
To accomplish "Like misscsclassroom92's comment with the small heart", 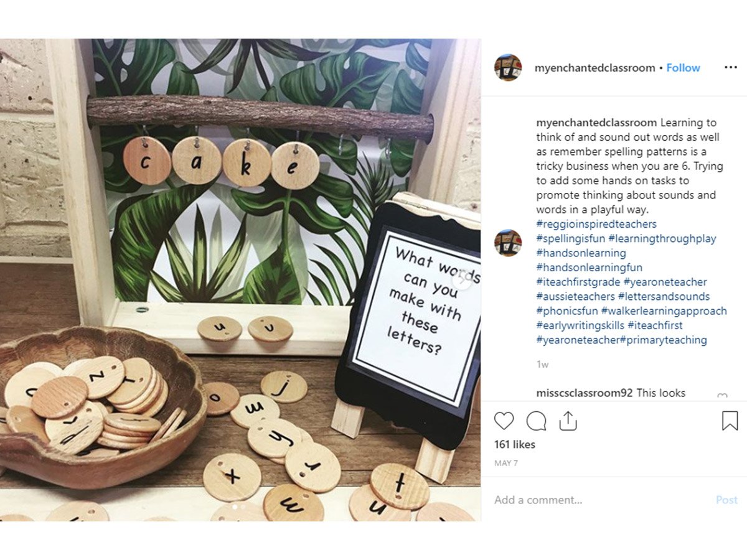I will [x=722, y=397].
